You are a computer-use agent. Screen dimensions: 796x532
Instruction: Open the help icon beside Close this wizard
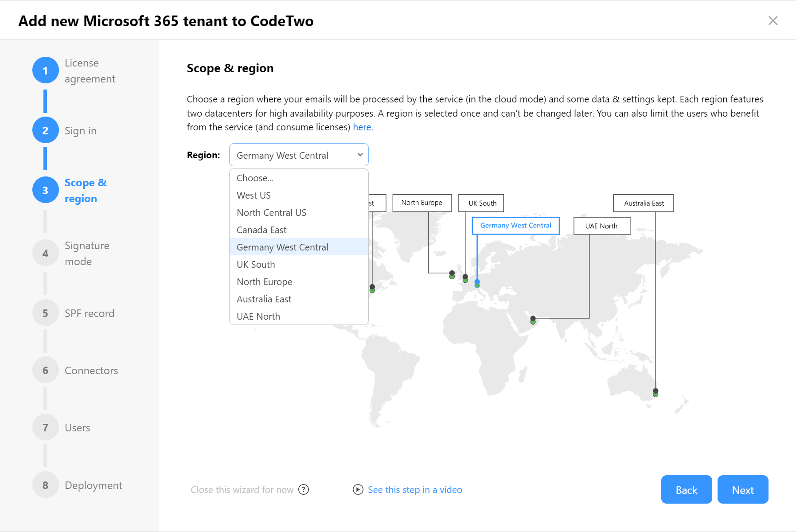(304, 489)
